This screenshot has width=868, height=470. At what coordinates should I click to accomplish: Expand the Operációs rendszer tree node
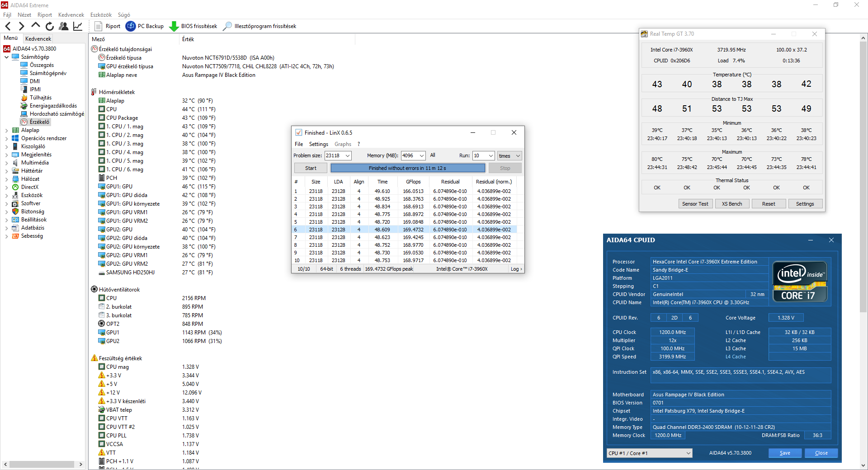tap(6, 138)
